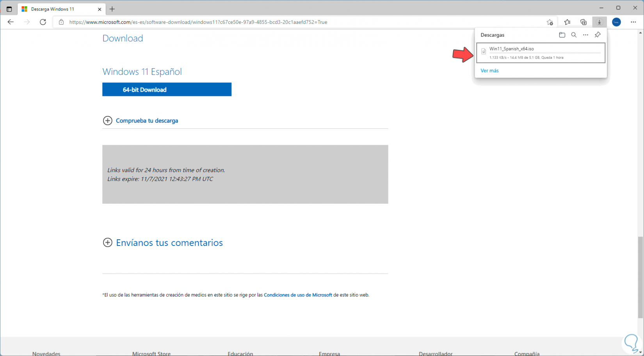The image size is (644, 356).
Task: Click the Windows 11 Español heading
Action: pyautogui.click(x=142, y=72)
